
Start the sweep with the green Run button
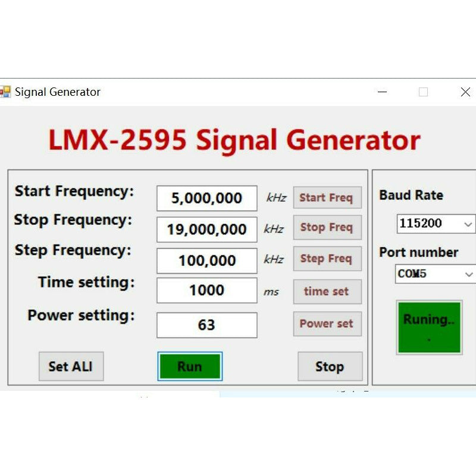[x=190, y=367]
